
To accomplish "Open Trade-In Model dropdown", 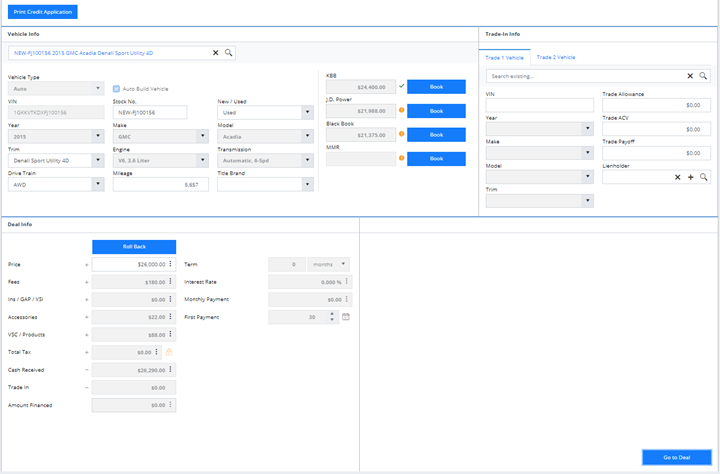I will coord(587,176).
